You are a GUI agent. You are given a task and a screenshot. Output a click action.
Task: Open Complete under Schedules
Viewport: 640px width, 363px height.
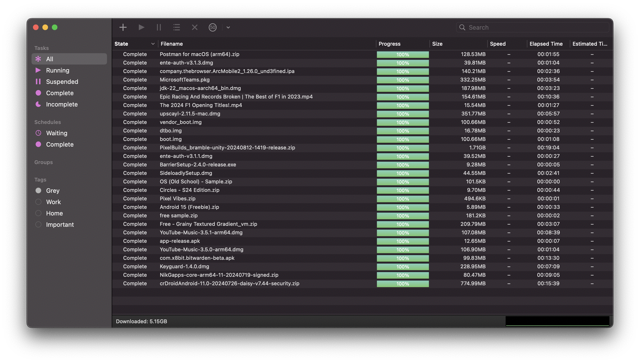point(69,145)
